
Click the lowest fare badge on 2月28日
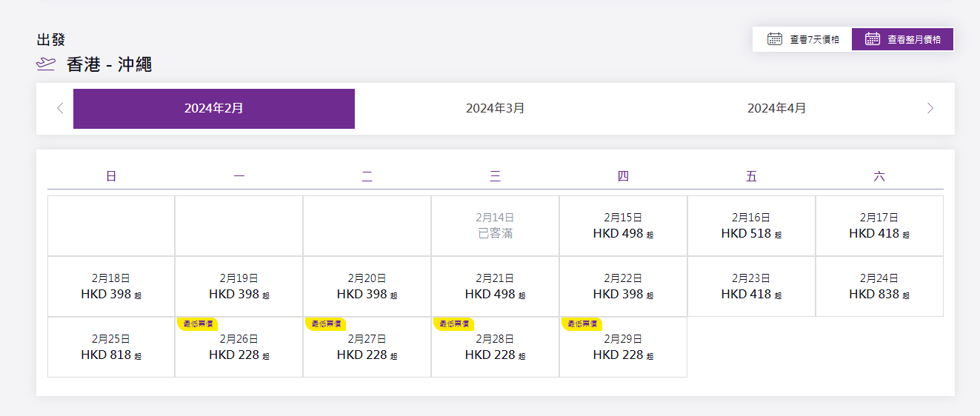(x=453, y=323)
